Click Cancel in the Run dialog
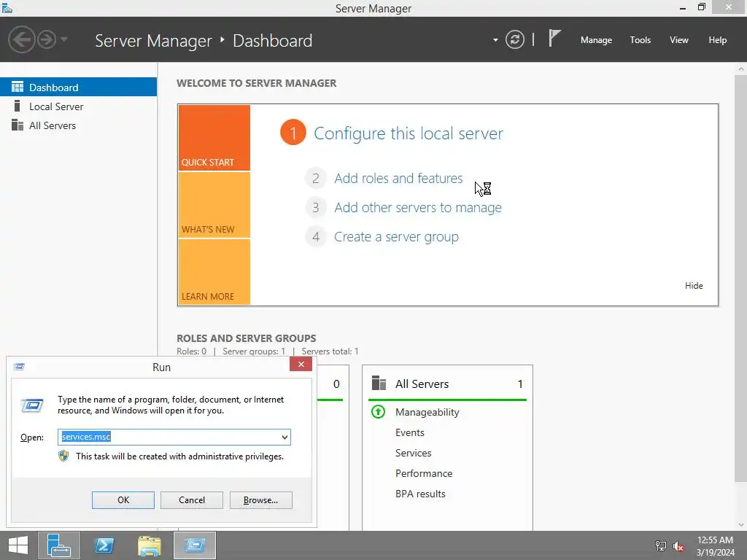 point(192,500)
